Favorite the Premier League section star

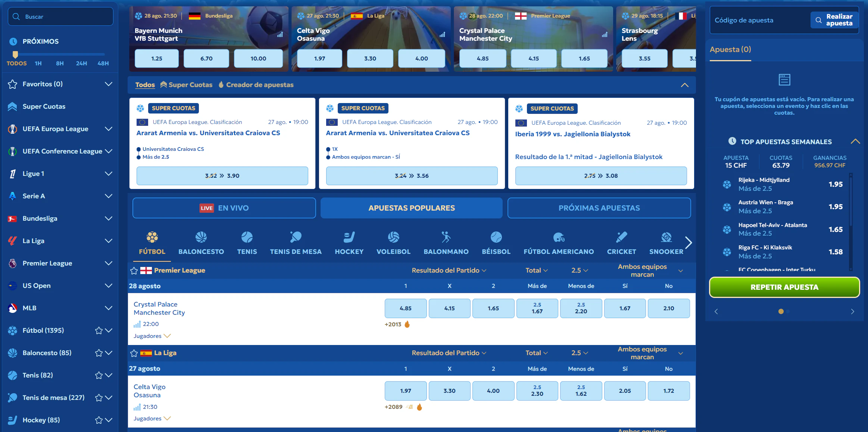(x=134, y=271)
